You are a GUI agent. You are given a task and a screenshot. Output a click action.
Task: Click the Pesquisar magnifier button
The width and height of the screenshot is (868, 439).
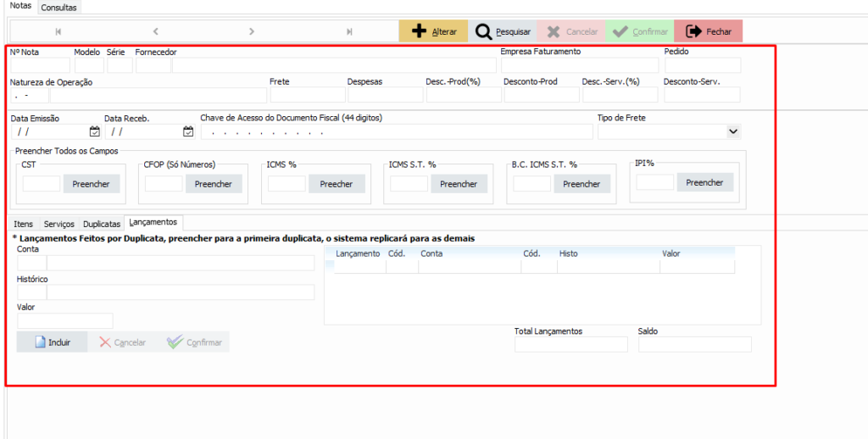pyautogui.click(x=503, y=31)
